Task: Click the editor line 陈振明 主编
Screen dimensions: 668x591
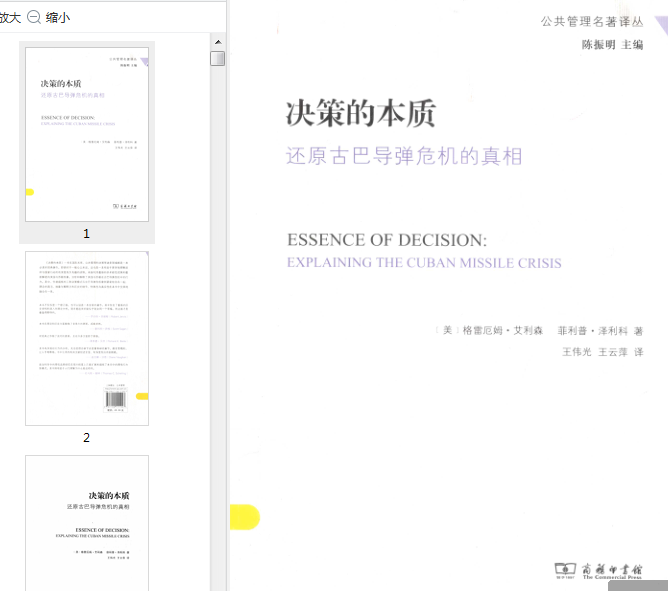Action: coord(613,44)
